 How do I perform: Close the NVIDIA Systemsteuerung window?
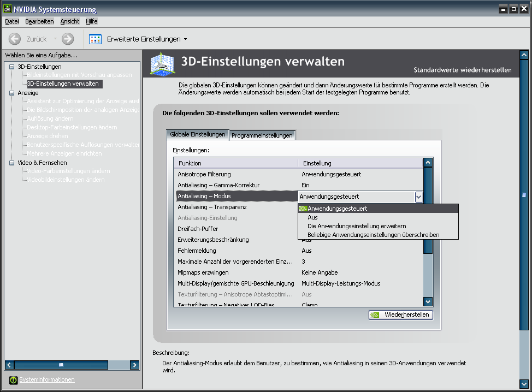tap(524, 9)
